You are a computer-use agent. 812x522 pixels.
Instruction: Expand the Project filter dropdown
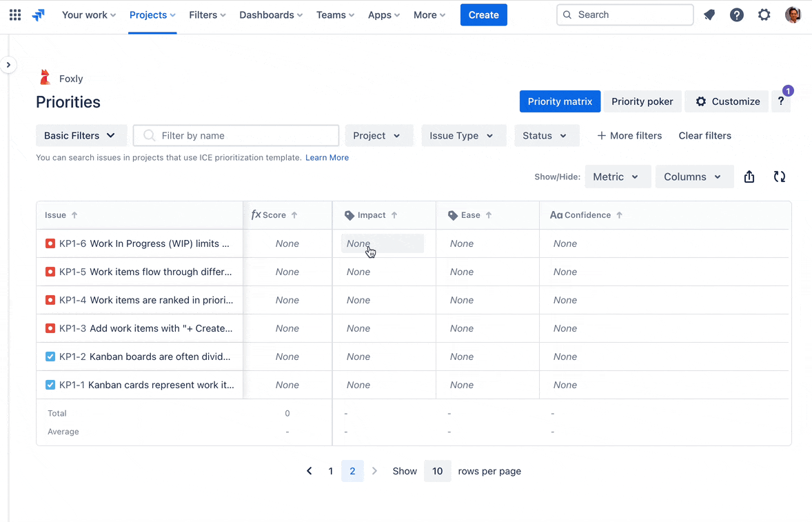(379, 136)
